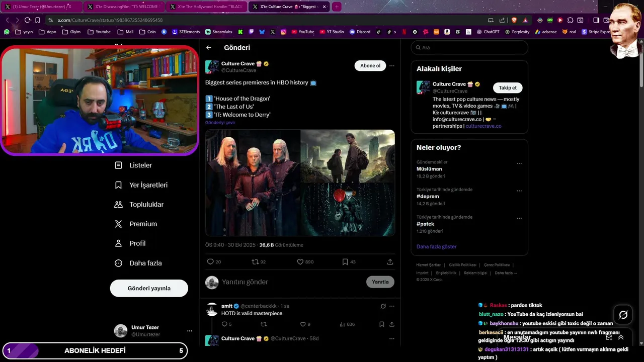Open Premium in the sidebar

(136, 224)
